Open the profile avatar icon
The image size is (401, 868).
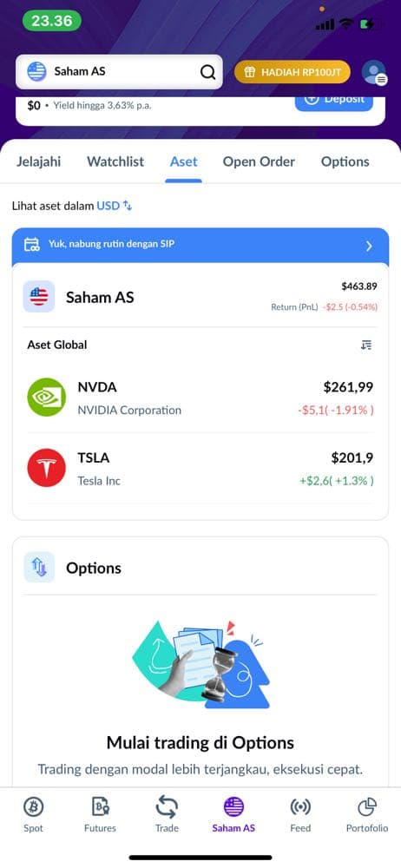point(374,72)
